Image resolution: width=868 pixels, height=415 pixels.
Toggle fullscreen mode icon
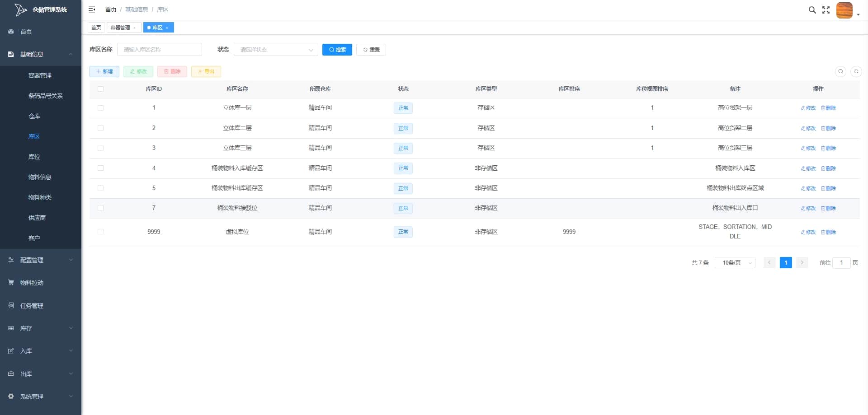click(826, 10)
